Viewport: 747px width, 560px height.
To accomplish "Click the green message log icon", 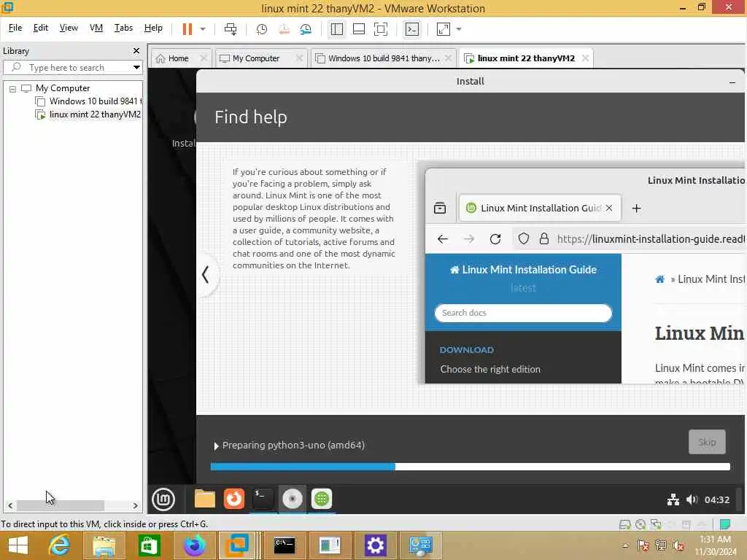I will point(725,525).
